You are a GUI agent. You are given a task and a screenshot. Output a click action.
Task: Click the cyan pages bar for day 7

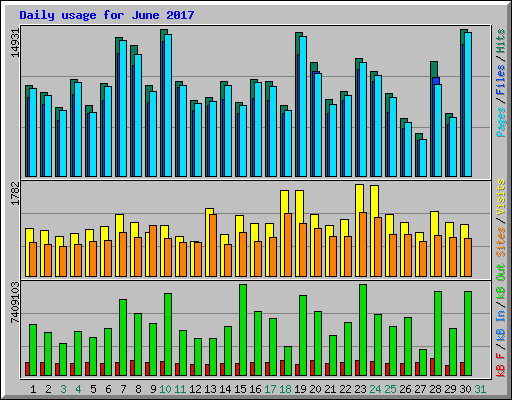pyautogui.click(x=123, y=108)
